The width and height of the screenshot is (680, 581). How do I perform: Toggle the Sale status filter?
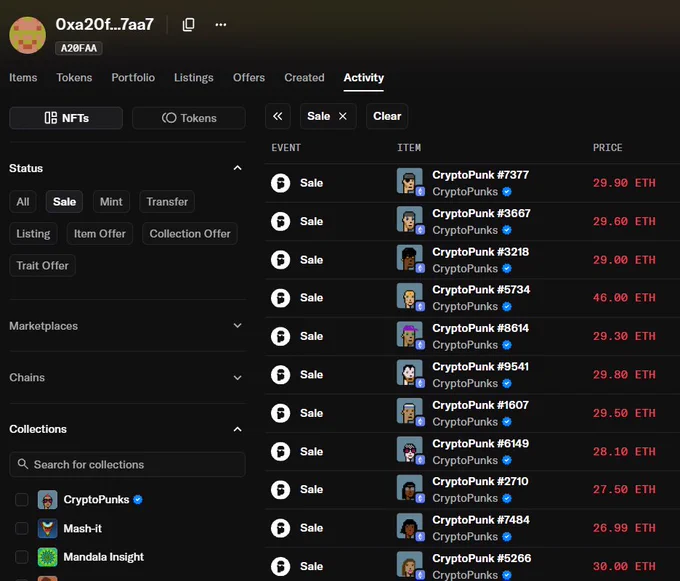pyautogui.click(x=64, y=202)
